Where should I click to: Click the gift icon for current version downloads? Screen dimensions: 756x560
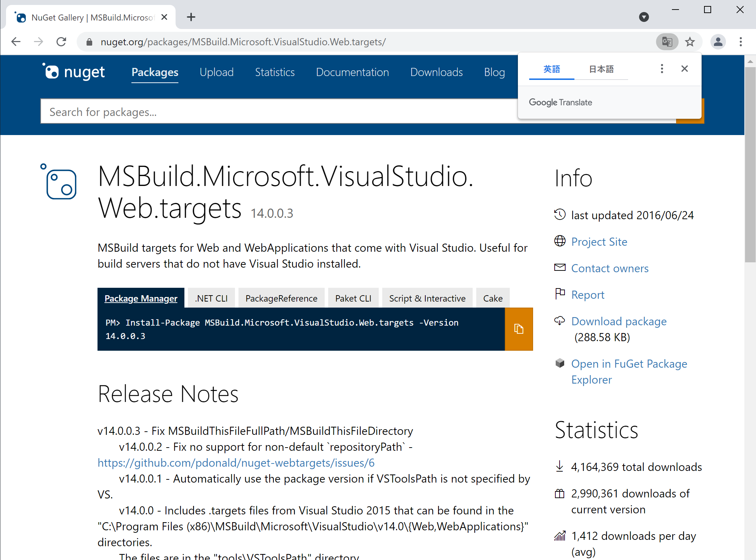(x=560, y=493)
